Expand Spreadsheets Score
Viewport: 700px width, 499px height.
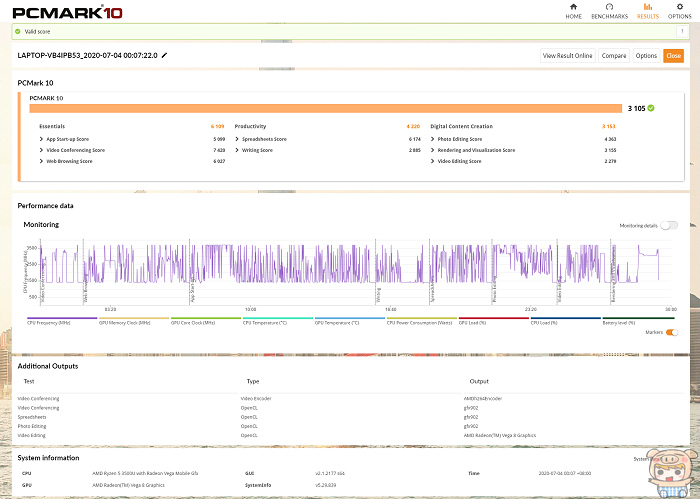pyautogui.click(x=237, y=139)
